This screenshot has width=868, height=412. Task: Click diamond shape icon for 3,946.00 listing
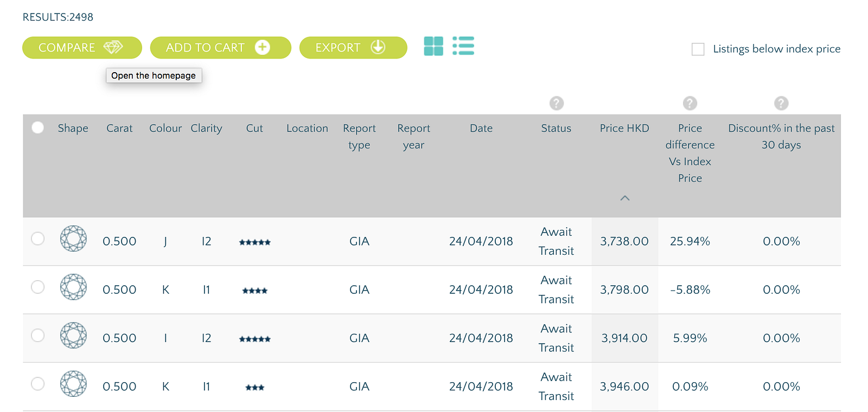[x=73, y=384]
